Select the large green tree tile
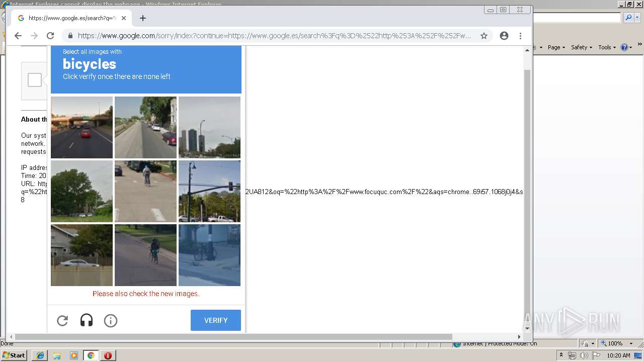Viewport: 644px width, 362px height. [82, 192]
